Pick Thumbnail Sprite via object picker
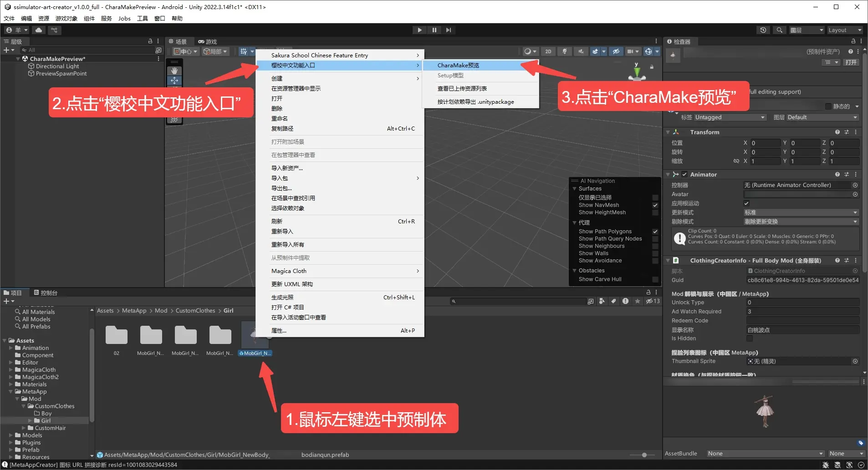Viewport: 868px width, 470px height. (855, 361)
